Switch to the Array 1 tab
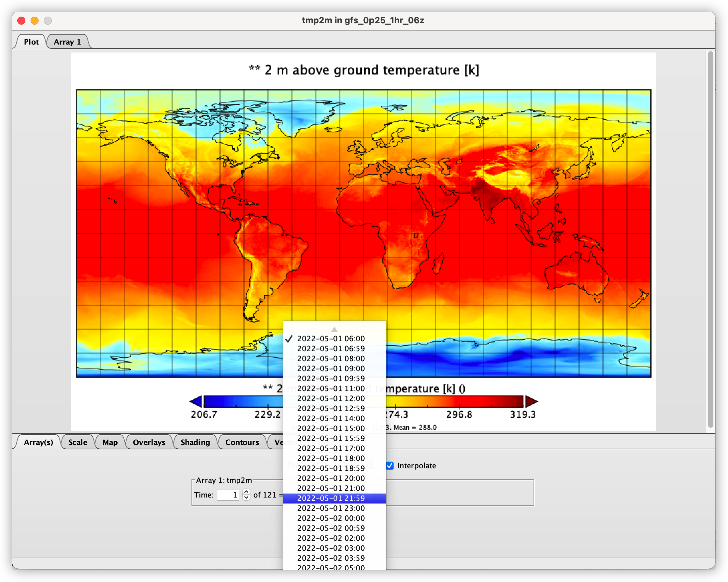Viewport: 728px width, 582px height. pos(67,42)
